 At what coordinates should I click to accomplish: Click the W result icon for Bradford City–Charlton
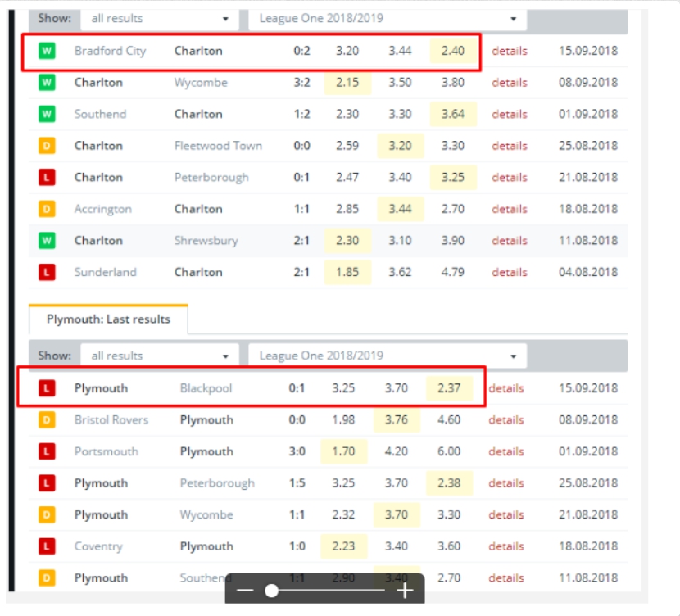[47, 51]
